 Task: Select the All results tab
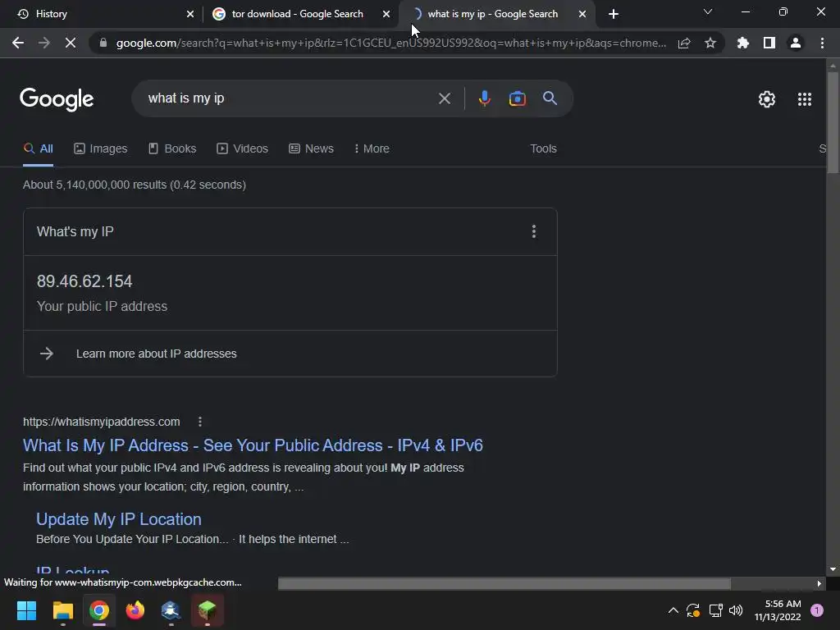(x=39, y=148)
